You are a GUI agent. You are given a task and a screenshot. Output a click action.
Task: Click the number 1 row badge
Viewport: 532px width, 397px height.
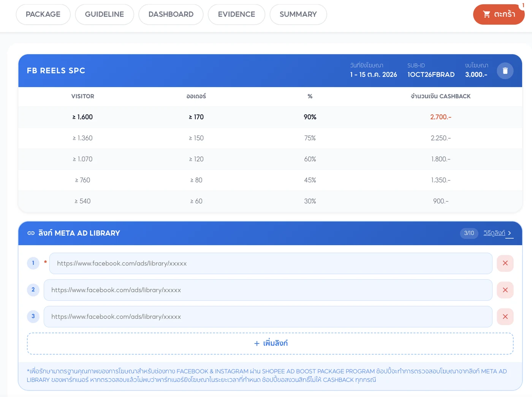coord(33,263)
